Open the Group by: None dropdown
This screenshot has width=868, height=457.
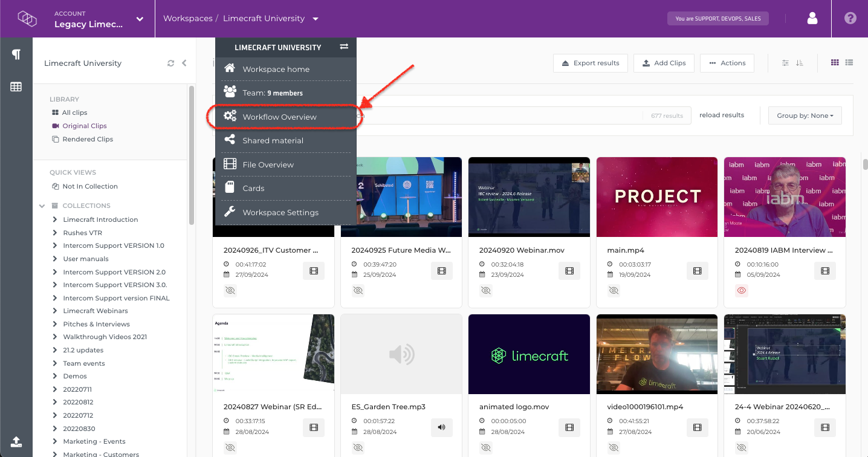[805, 115]
